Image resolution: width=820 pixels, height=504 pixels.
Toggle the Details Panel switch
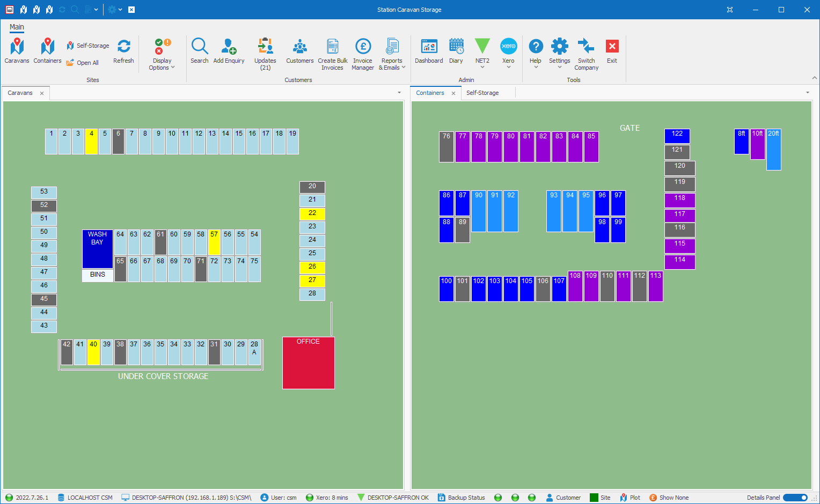[x=795, y=498]
